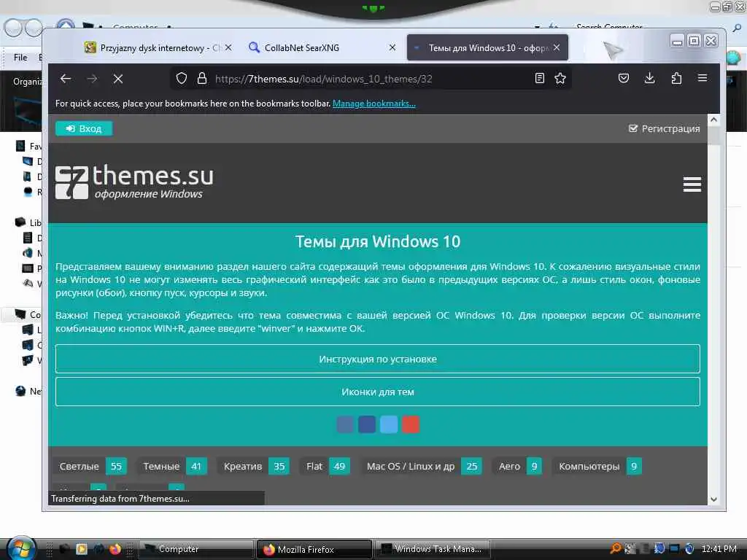The height and width of the screenshot is (560, 747).
Task: Switch to the Przyjazny dysk internetowy tab
Action: tap(152, 47)
